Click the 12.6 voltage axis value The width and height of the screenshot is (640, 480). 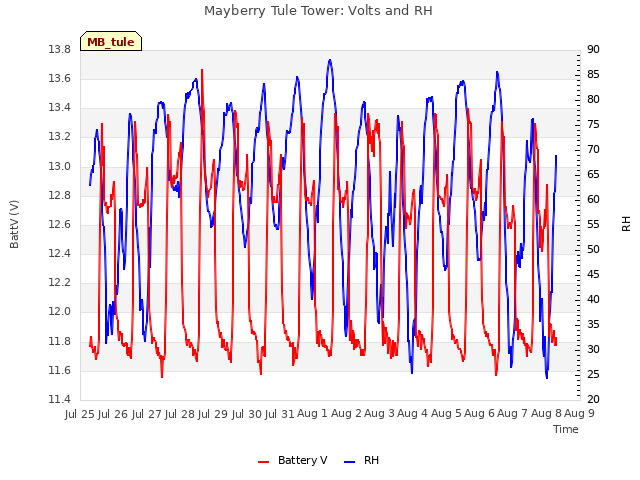[59, 224]
